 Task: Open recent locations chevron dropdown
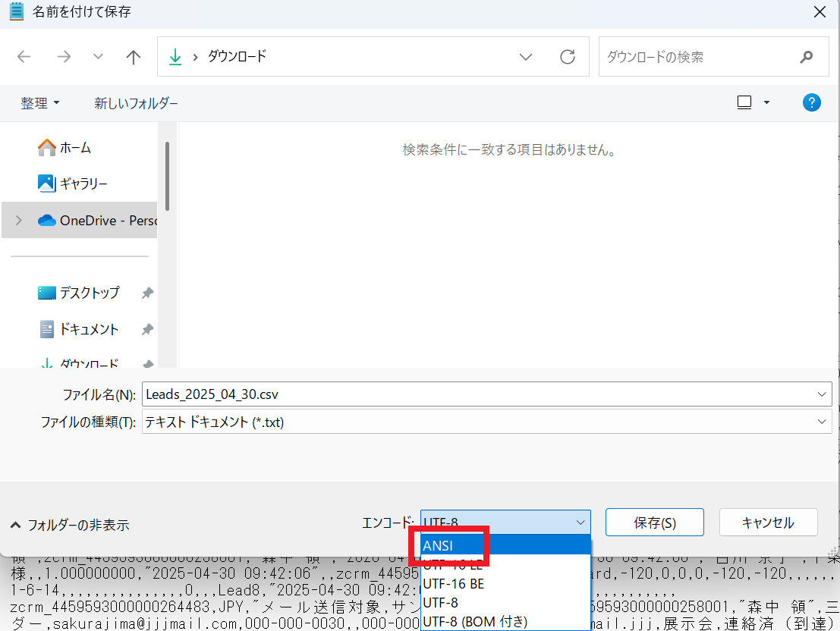[98, 57]
